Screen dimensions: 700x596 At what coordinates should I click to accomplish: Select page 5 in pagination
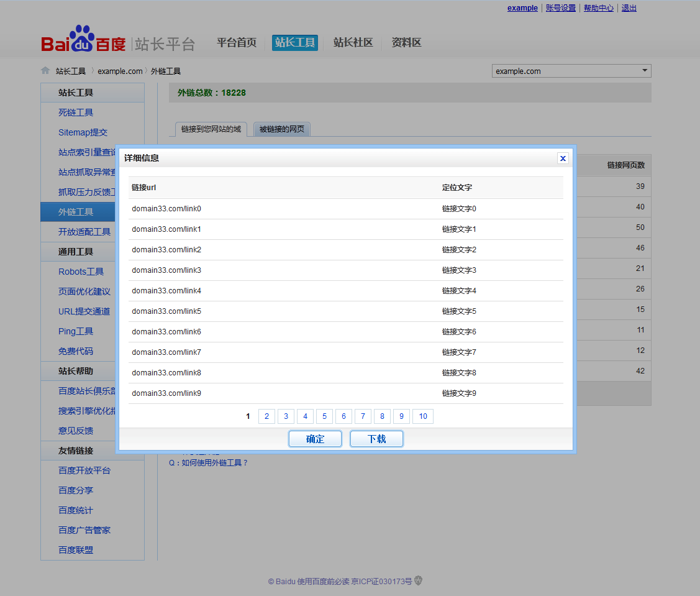[x=324, y=416]
